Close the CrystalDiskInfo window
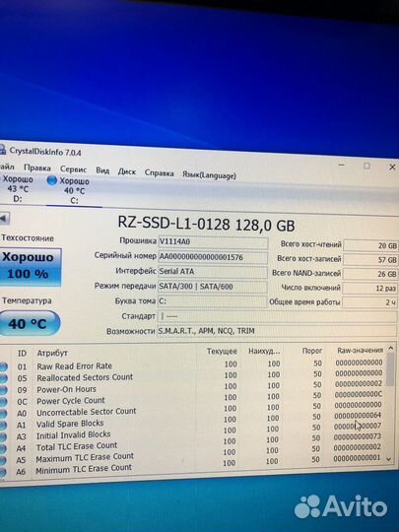 coord(392,166)
